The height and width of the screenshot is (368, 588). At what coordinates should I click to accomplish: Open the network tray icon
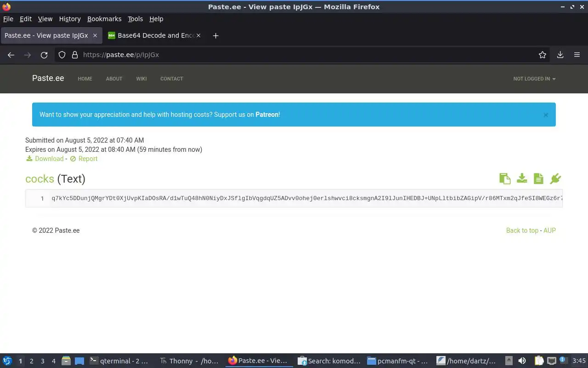pyautogui.click(x=551, y=361)
